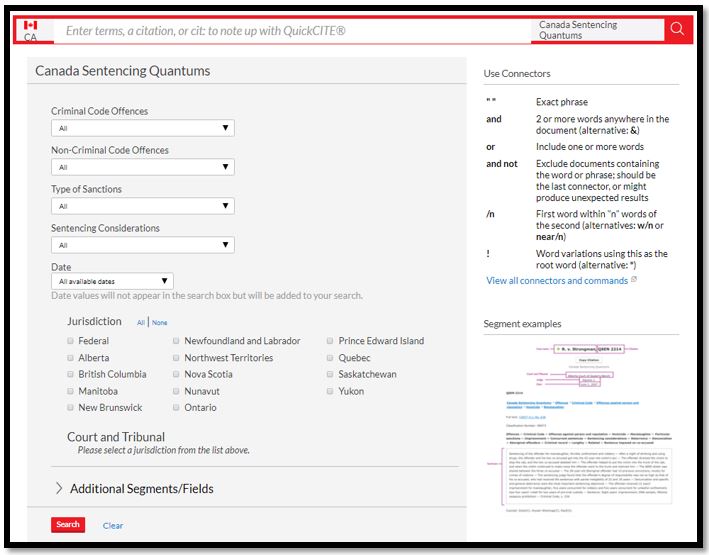
Task: Open the Criminal Code Offences dropdown
Action: click(x=143, y=128)
